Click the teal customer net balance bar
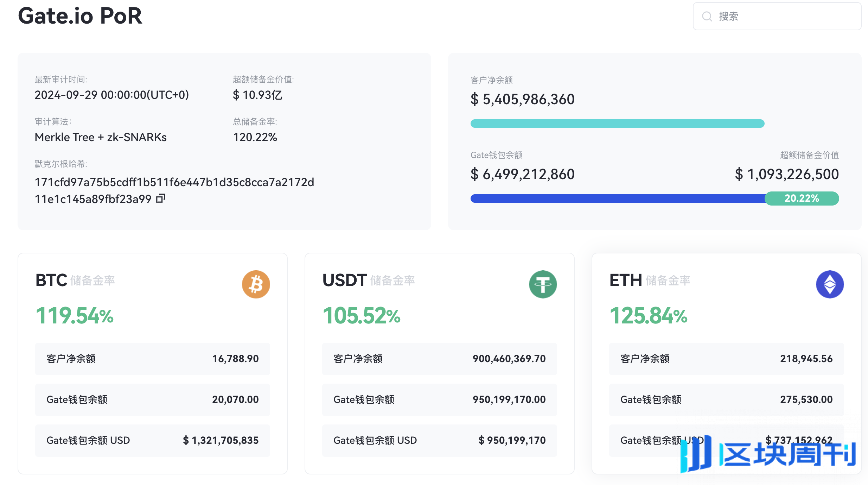 click(617, 124)
